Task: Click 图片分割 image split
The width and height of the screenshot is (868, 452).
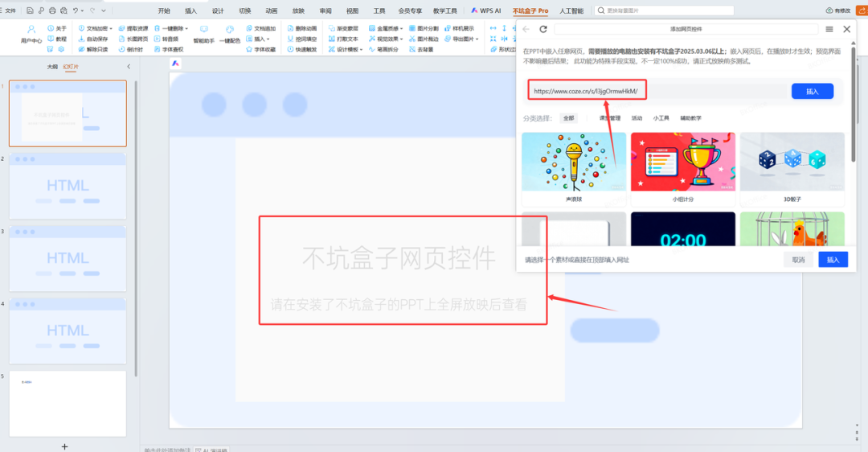Action: (x=424, y=28)
